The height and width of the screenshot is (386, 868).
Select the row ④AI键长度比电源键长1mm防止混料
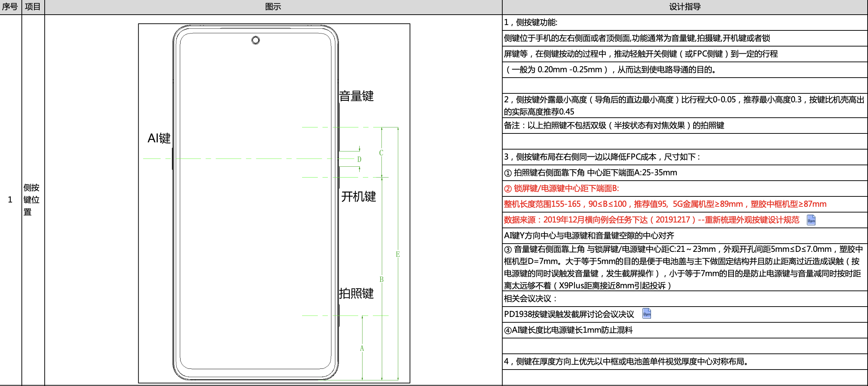(685, 330)
